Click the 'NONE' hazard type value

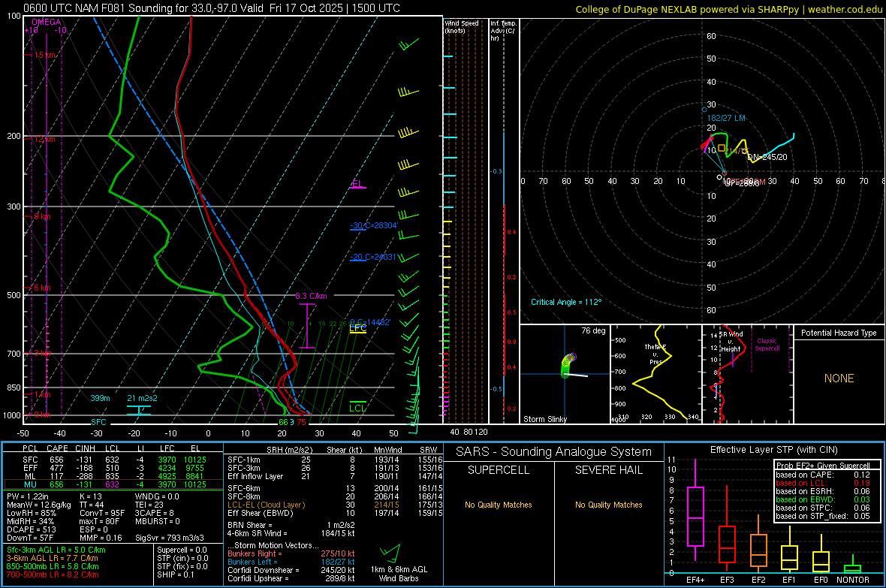839,378
